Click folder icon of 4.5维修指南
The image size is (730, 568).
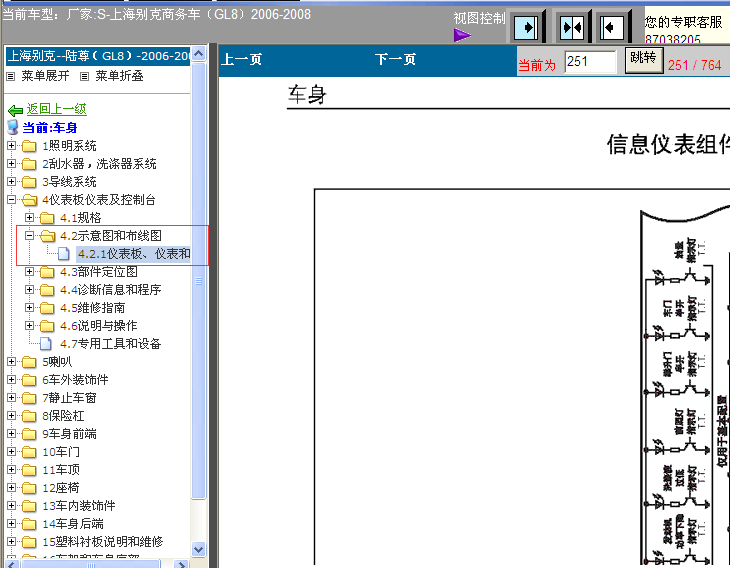[x=47, y=308]
